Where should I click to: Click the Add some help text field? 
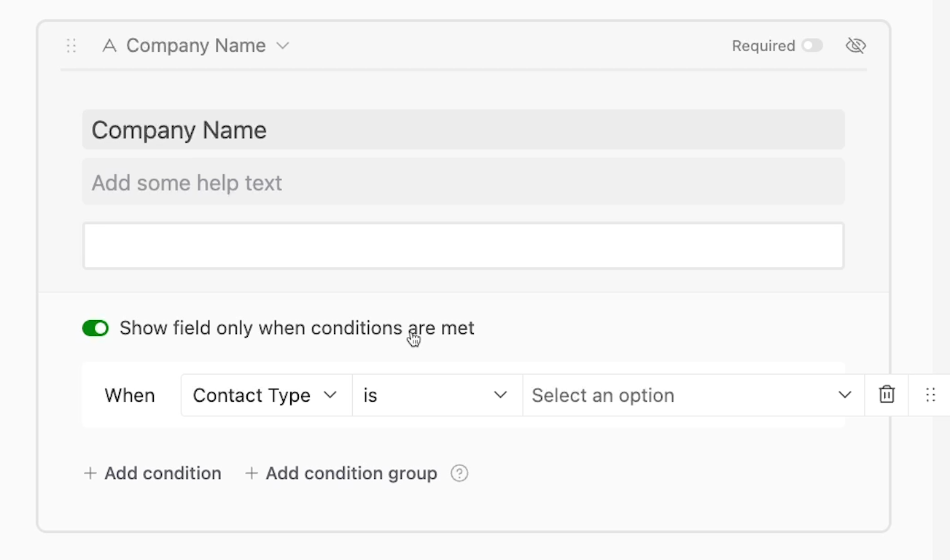click(464, 182)
